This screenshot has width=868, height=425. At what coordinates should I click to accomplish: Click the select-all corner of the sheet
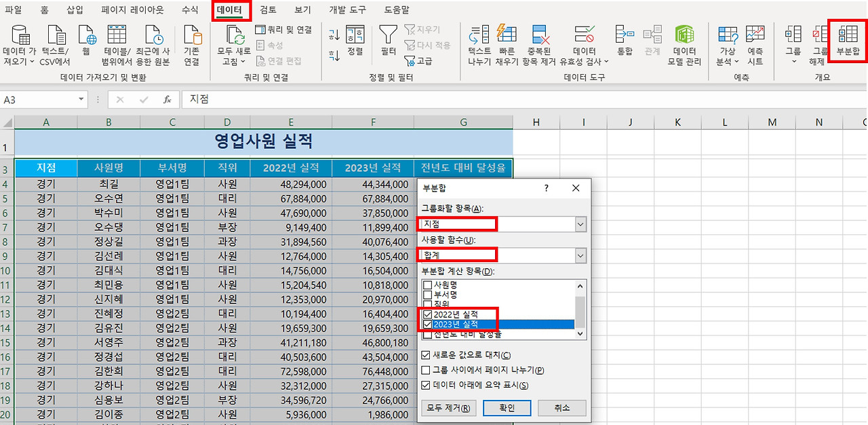click(7, 122)
